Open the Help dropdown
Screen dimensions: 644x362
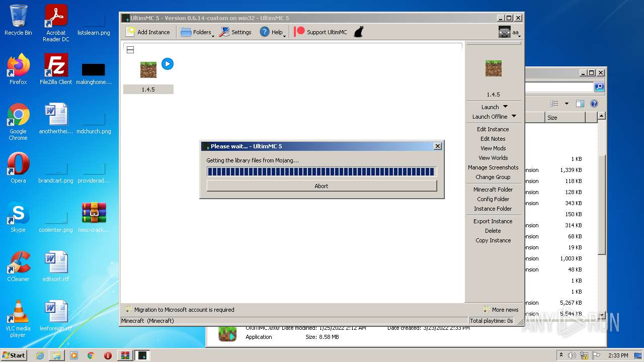pos(272,32)
